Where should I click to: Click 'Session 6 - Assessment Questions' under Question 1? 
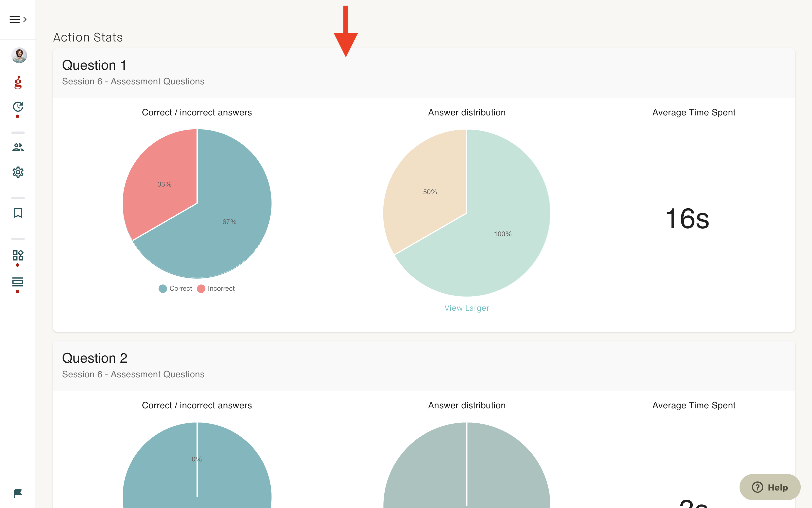pyautogui.click(x=133, y=81)
